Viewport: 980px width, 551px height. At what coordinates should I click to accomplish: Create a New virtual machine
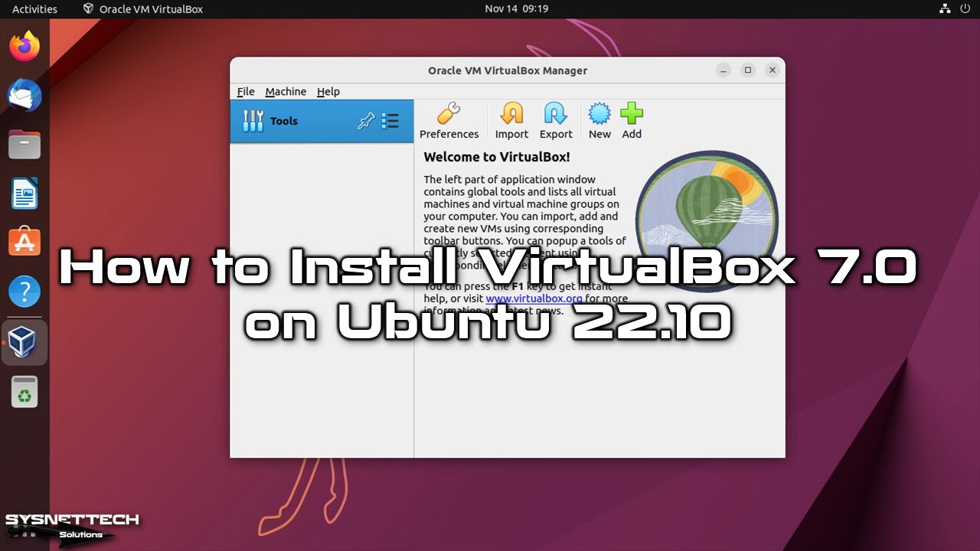599,122
